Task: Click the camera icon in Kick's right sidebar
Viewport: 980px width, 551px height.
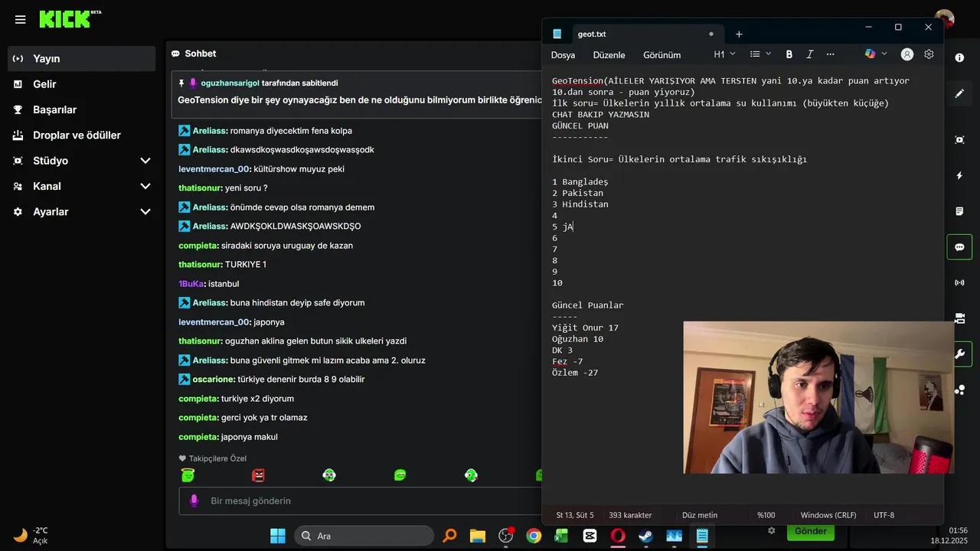Action: [x=959, y=318]
